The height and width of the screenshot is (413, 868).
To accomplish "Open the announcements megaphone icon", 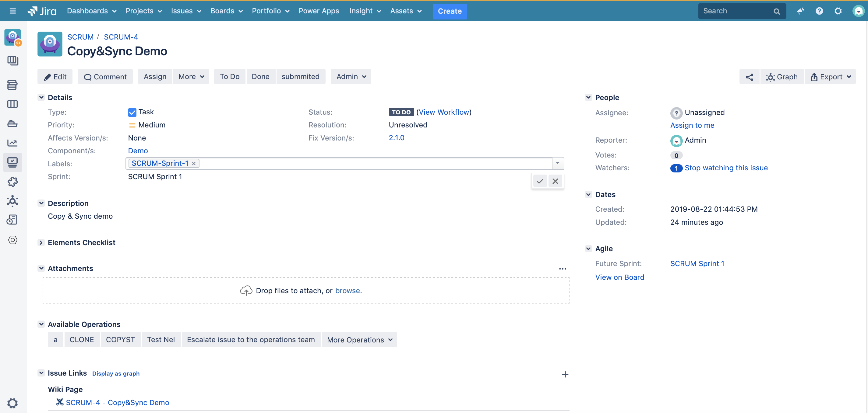I will [x=801, y=11].
